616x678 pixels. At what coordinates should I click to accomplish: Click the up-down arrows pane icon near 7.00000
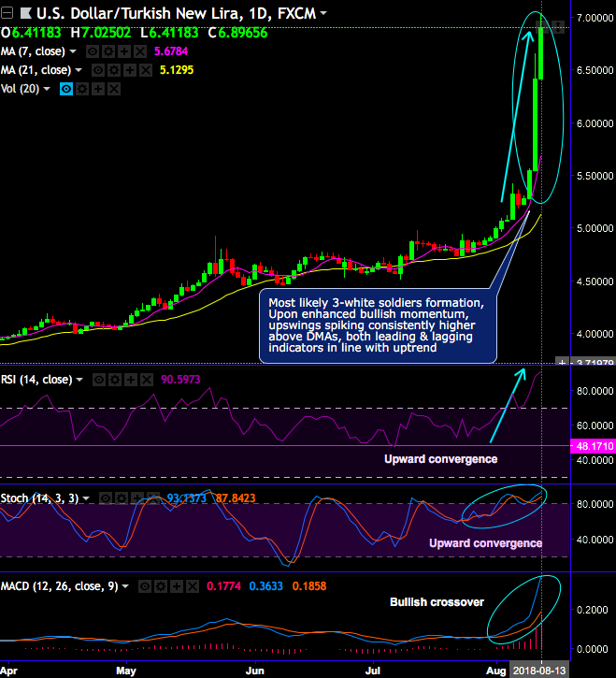pyautogui.click(x=558, y=27)
